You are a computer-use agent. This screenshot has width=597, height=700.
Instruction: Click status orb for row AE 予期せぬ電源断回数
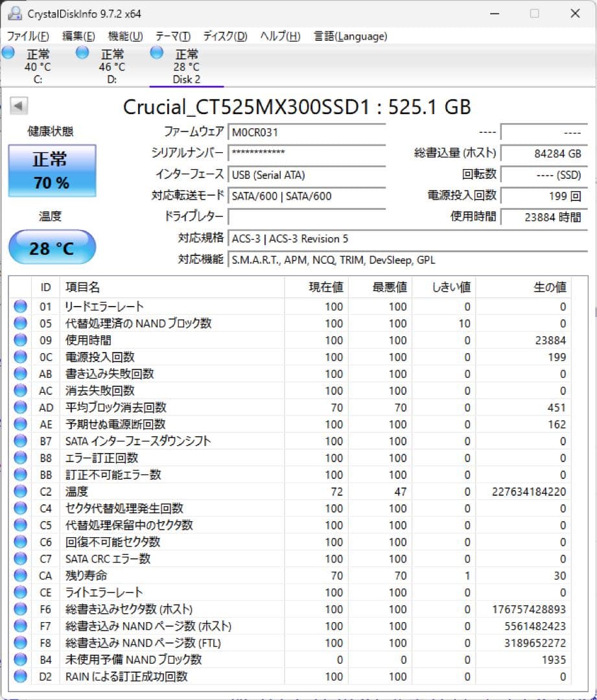coord(20,424)
